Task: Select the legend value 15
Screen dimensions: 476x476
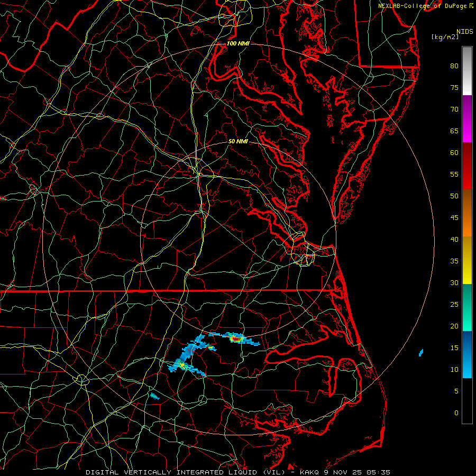Action: tap(454, 347)
